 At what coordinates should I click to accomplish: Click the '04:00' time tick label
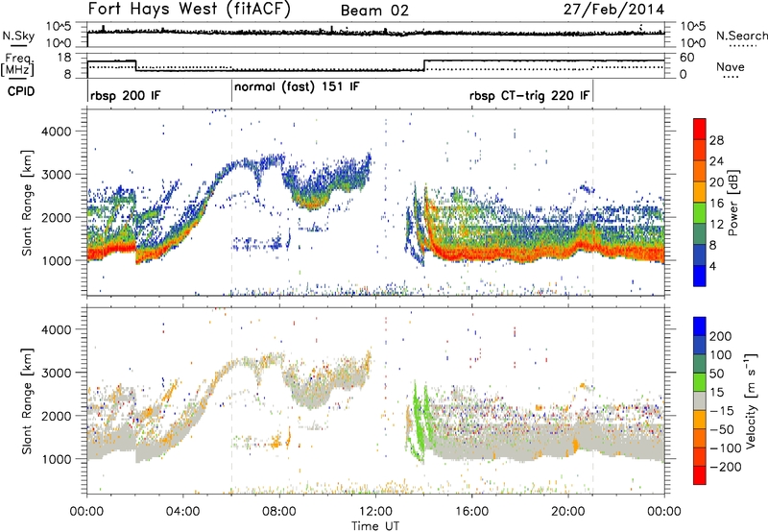coord(182,512)
